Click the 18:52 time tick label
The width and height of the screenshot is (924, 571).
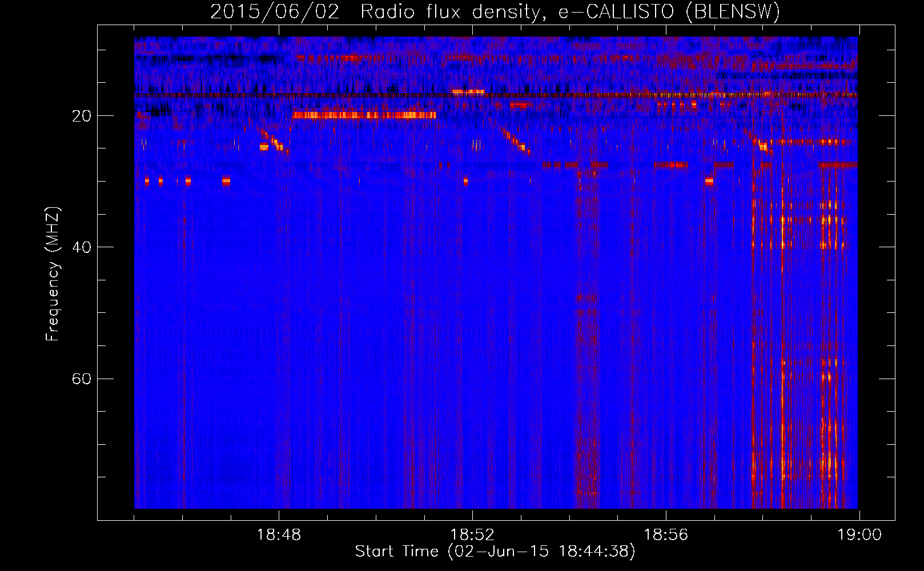coord(472,535)
